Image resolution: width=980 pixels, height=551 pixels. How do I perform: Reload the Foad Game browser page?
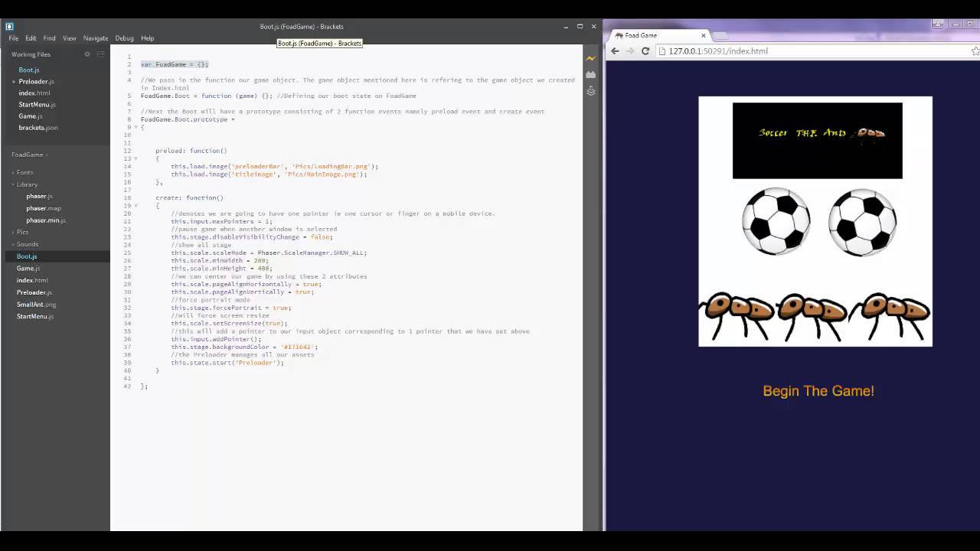click(x=645, y=51)
